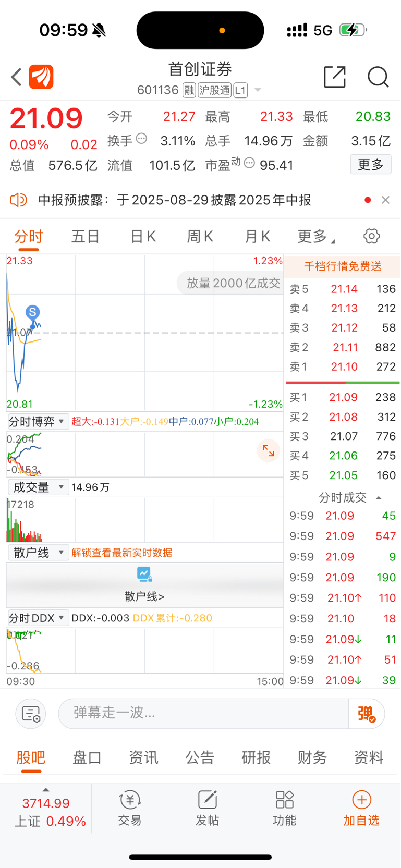The image size is (401, 868).
Task: Tap the L1 level badge
Action: [240, 90]
